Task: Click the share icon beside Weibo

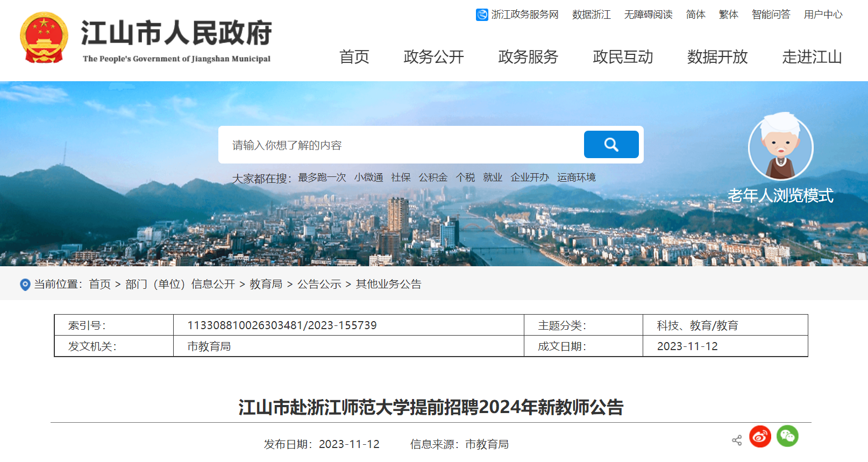Action: point(737,440)
